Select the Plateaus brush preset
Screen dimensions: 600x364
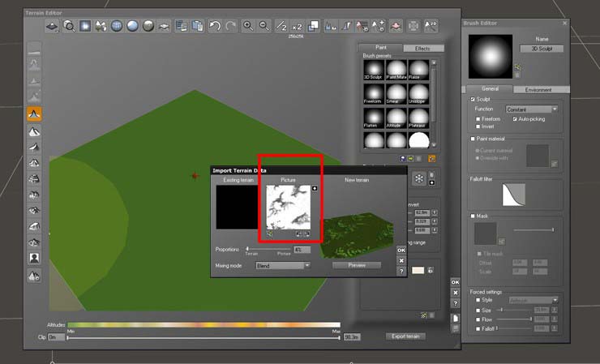click(x=418, y=118)
